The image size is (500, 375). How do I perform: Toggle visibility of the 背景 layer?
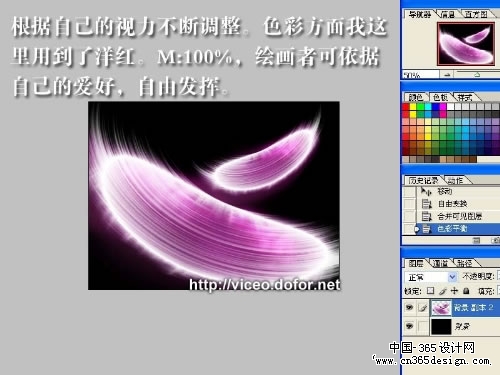(x=409, y=326)
